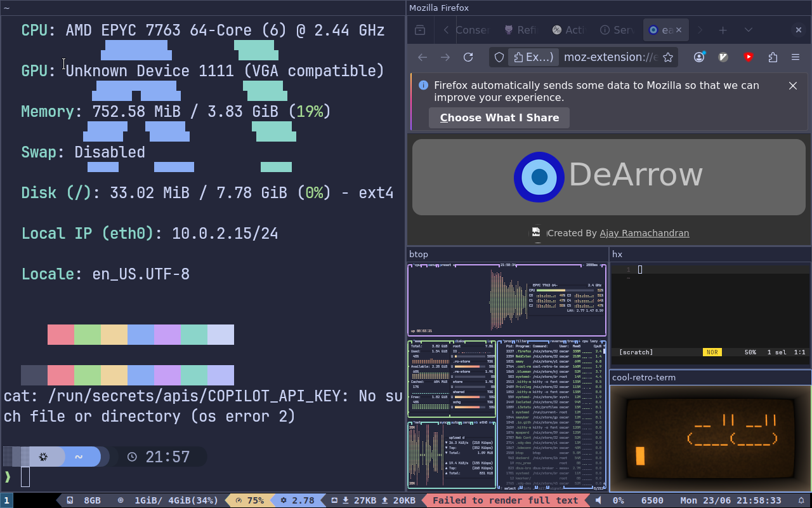Click the Extension identity badge in URL bar
The height and width of the screenshot is (508, 812).
tap(534, 57)
